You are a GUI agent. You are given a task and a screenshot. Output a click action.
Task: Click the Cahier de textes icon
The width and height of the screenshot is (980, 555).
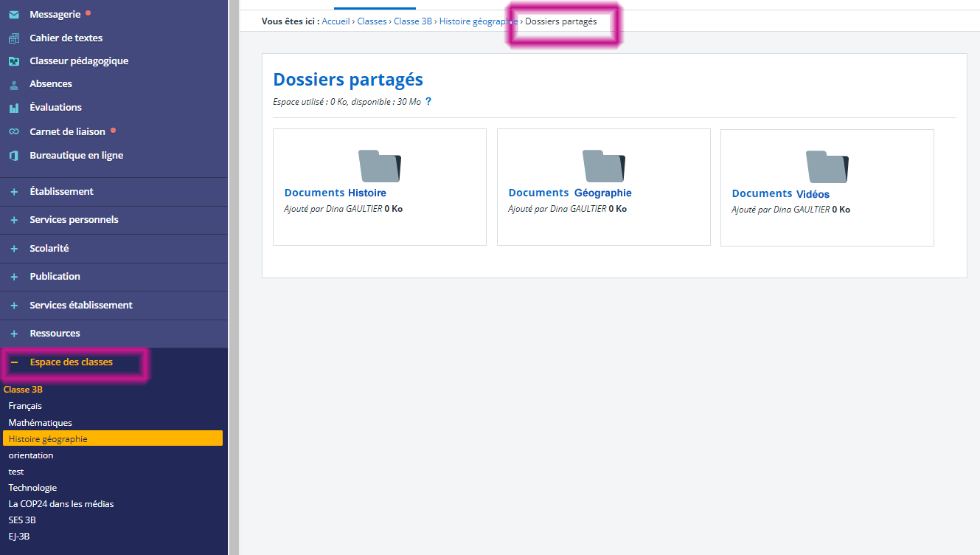pyautogui.click(x=13, y=38)
